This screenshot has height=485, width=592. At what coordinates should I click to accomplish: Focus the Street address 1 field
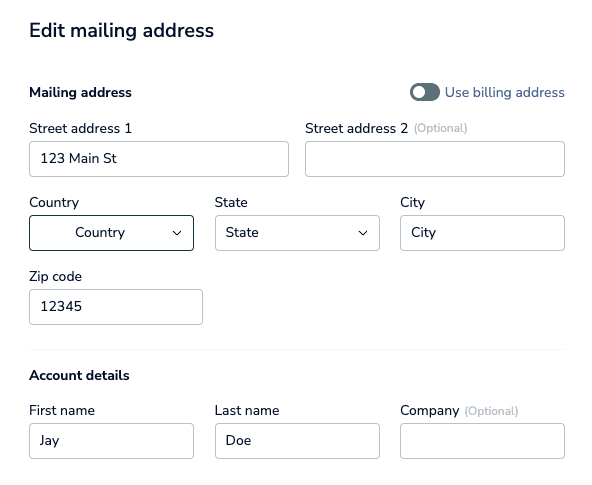[159, 159]
